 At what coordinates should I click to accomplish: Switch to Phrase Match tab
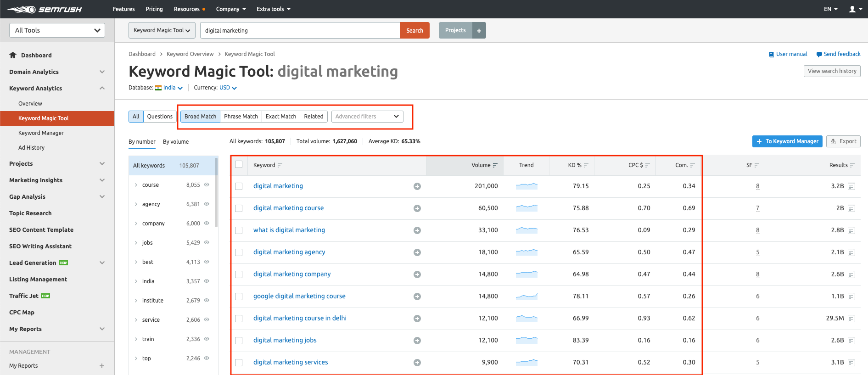tap(241, 117)
